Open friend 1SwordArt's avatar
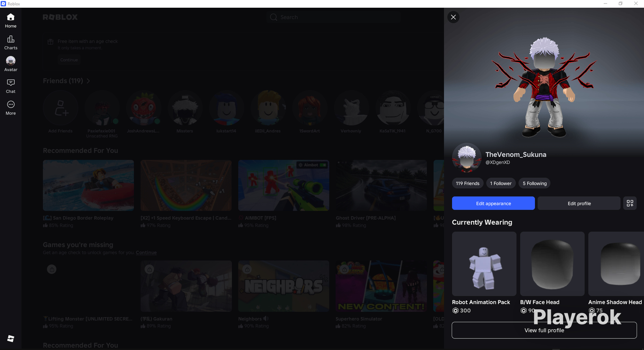This screenshot has height=350, width=644. (x=309, y=108)
